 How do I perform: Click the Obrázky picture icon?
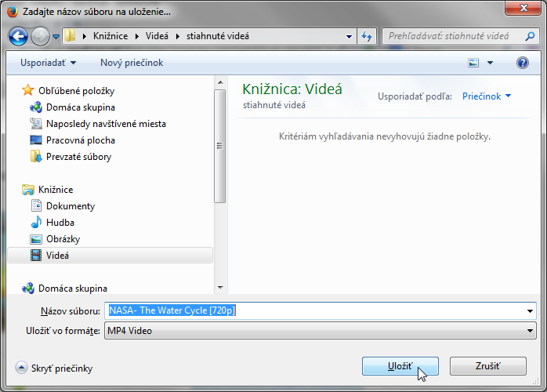pyautogui.click(x=36, y=239)
